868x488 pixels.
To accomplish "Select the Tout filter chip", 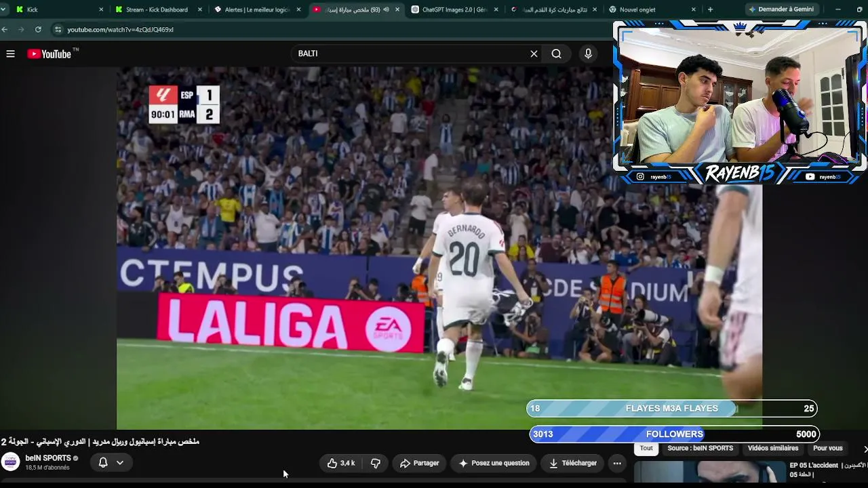I will (x=646, y=448).
